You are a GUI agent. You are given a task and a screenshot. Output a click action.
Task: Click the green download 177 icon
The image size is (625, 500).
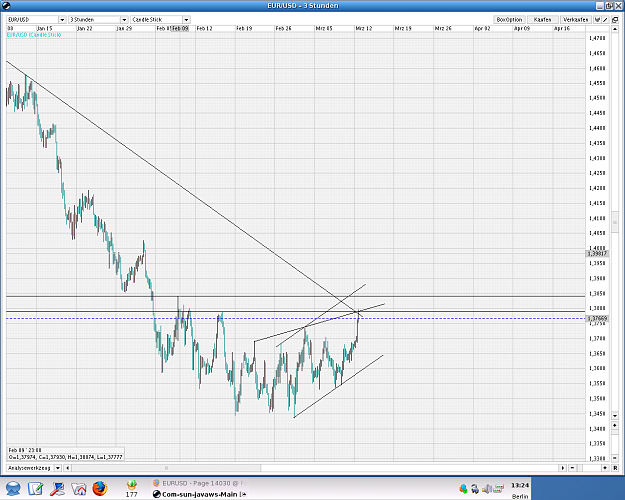coord(132,488)
